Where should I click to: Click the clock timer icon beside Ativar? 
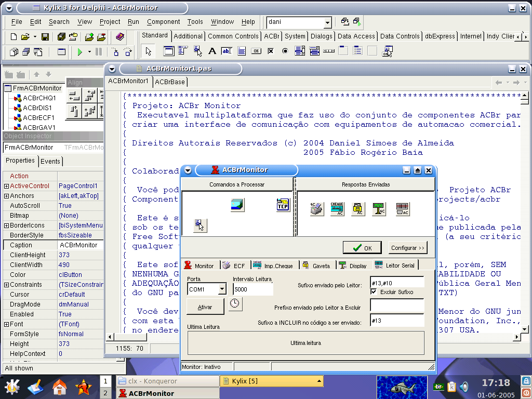pyautogui.click(x=235, y=304)
